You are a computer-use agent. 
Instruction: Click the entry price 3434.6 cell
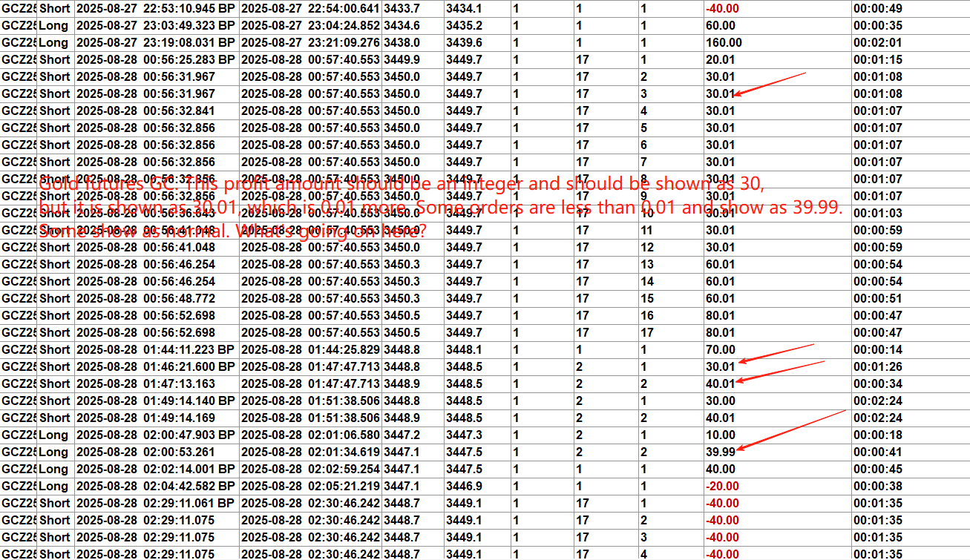pyautogui.click(x=413, y=25)
